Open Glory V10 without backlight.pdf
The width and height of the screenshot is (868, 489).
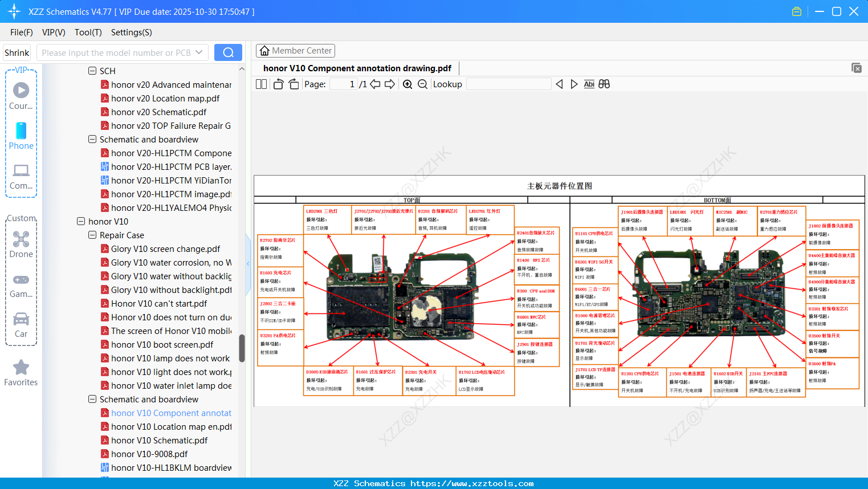click(172, 290)
